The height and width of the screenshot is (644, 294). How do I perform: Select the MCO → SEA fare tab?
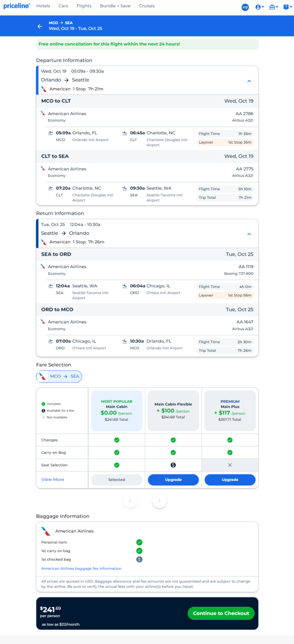(x=59, y=376)
